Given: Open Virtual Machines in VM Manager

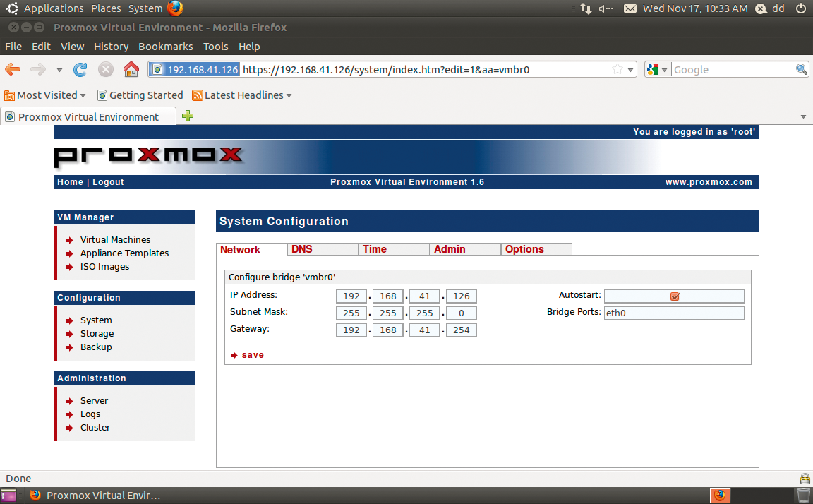Looking at the screenshot, I should tap(115, 240).
